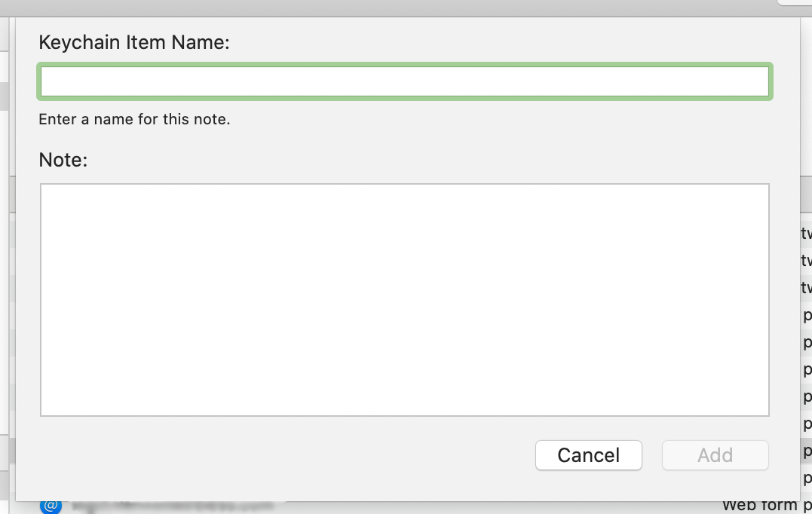The image size is (812, 514).
Task: Click the first "p" entry below the "tw" rows
Action: (x=805, y=314)
